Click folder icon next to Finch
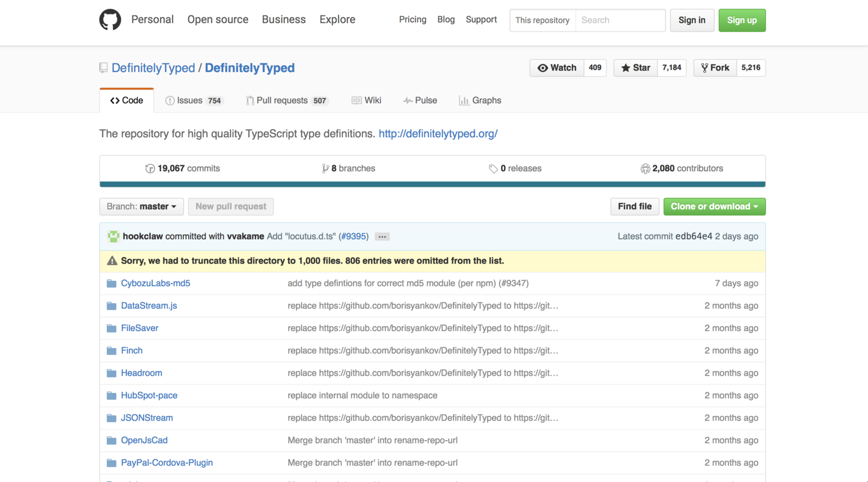 coord(112,351)
